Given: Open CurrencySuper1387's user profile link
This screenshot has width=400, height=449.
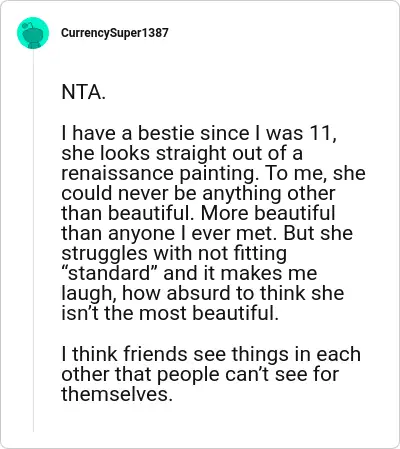Looking at the screenshot, I should click(x=115, y=33).
